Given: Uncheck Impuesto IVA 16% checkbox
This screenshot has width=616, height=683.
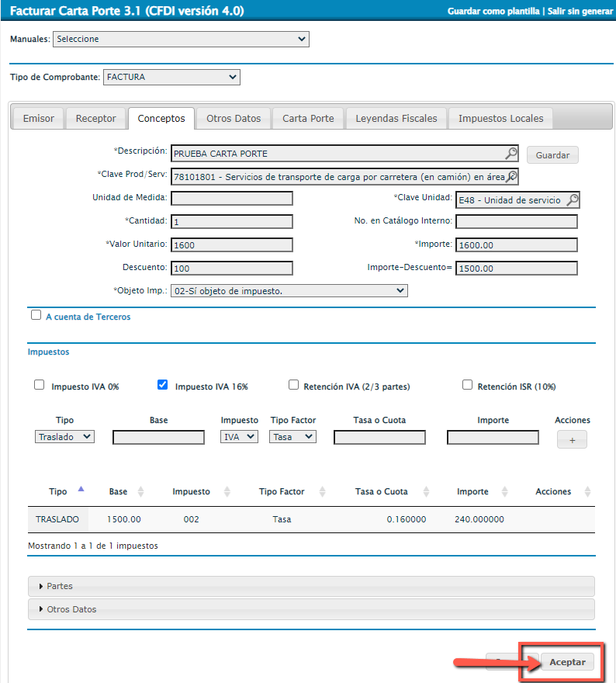Looking at the screenshot, I should pos(162,385).
